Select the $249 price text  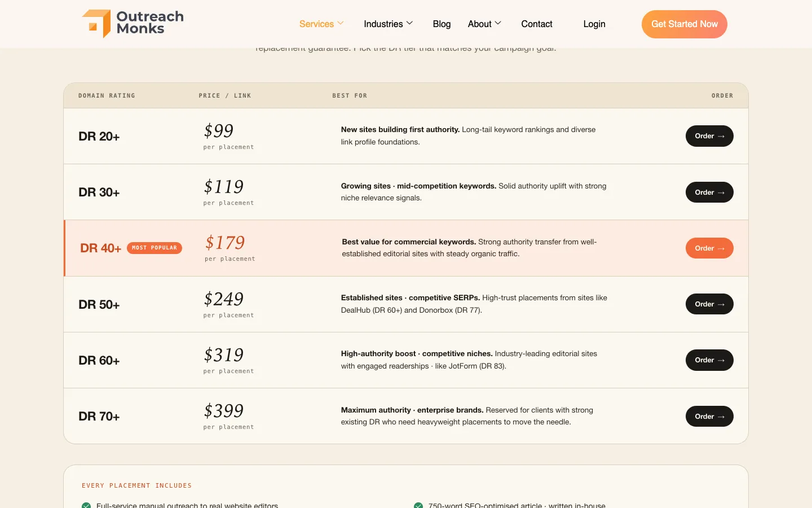[224, 299]
